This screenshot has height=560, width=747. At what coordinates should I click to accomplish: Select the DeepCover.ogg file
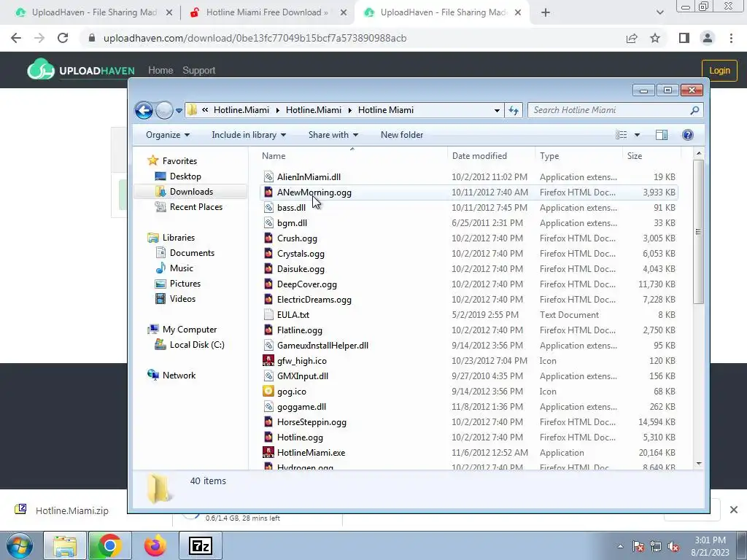click(307, 284)
